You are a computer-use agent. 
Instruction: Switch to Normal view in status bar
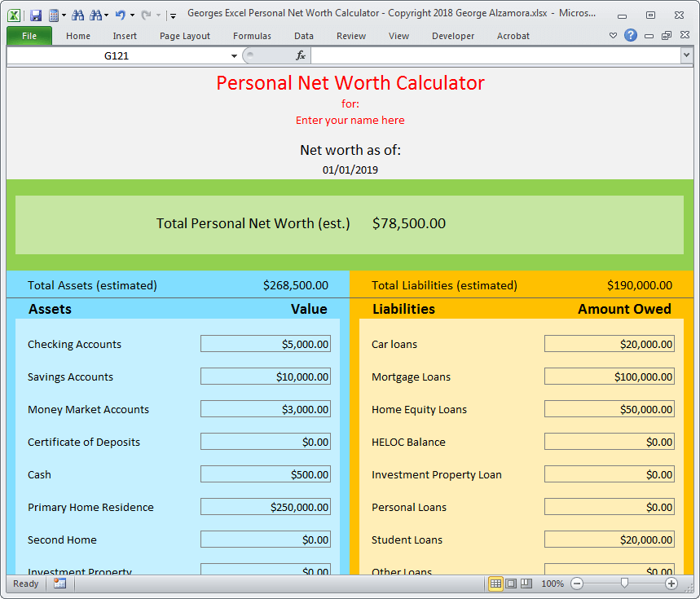tap(495, 584)
